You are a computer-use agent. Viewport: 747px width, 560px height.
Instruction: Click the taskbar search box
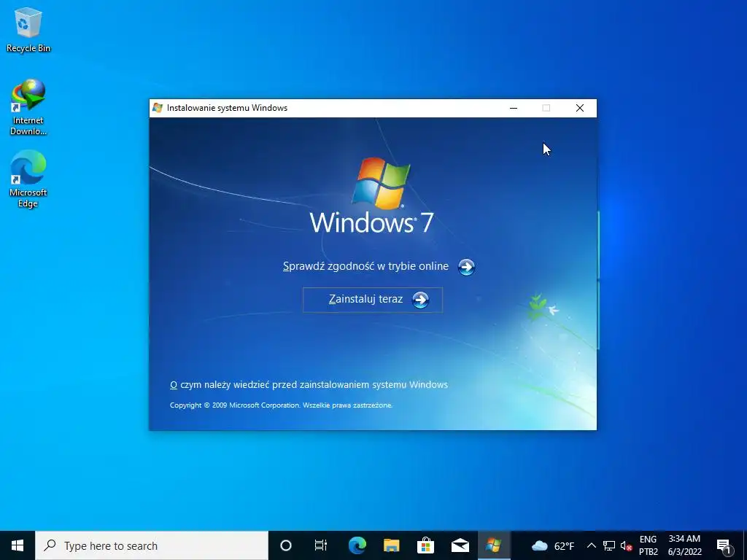click(x=152, y=545)
